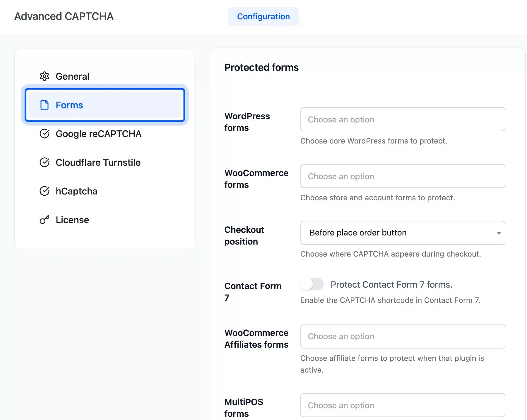Click the Forms document icon
The height and width of the screenshot is (420, 527).
(45, 105)
